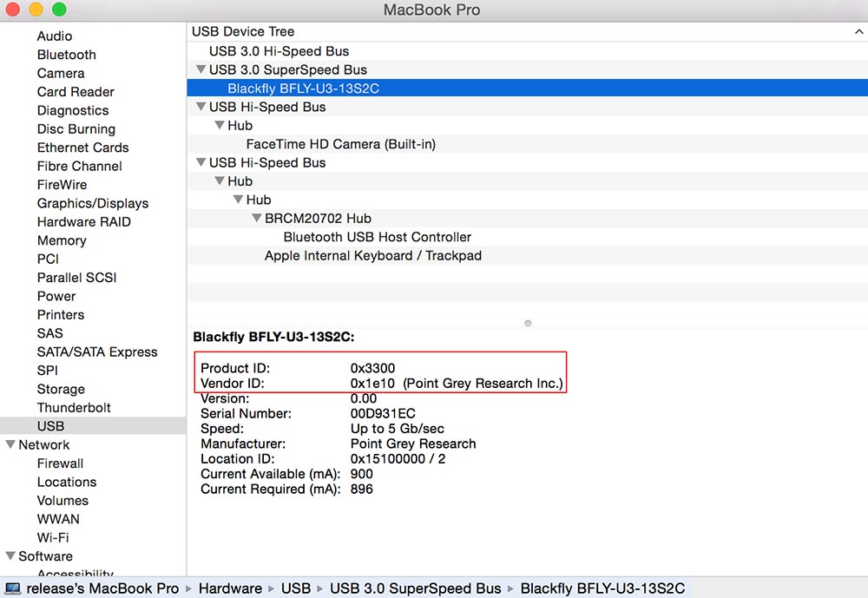Select the Blackfly BFLY-U3-13S2C device row

[x=528, y=88]
